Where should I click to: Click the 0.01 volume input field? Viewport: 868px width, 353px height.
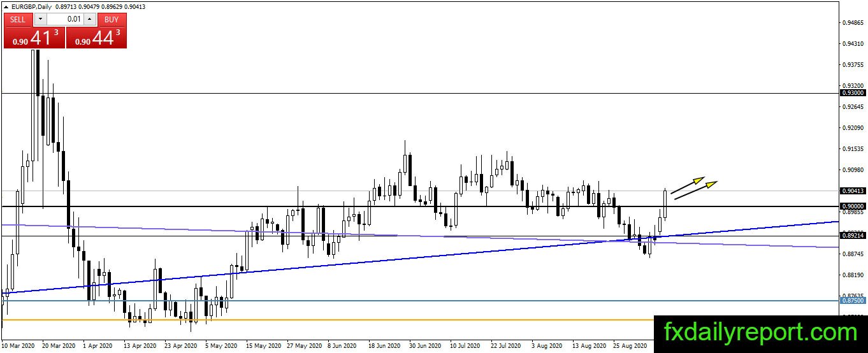point(65,20)
